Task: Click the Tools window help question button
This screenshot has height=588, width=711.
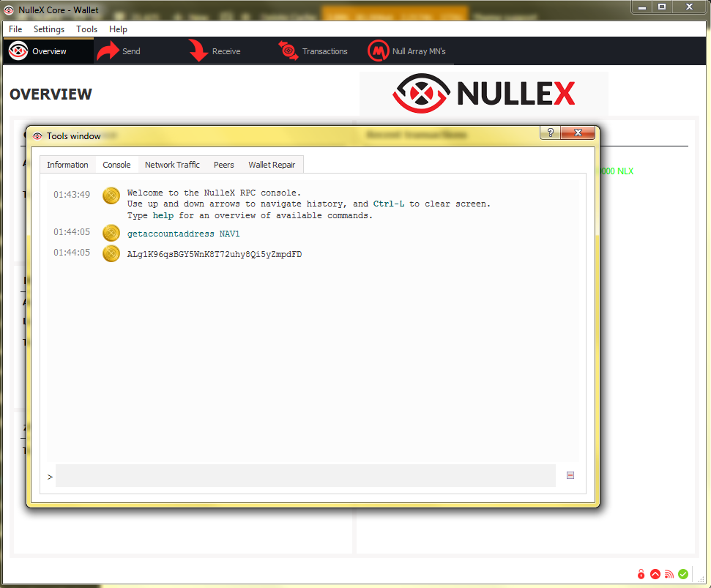Action: tap(550, 133)
